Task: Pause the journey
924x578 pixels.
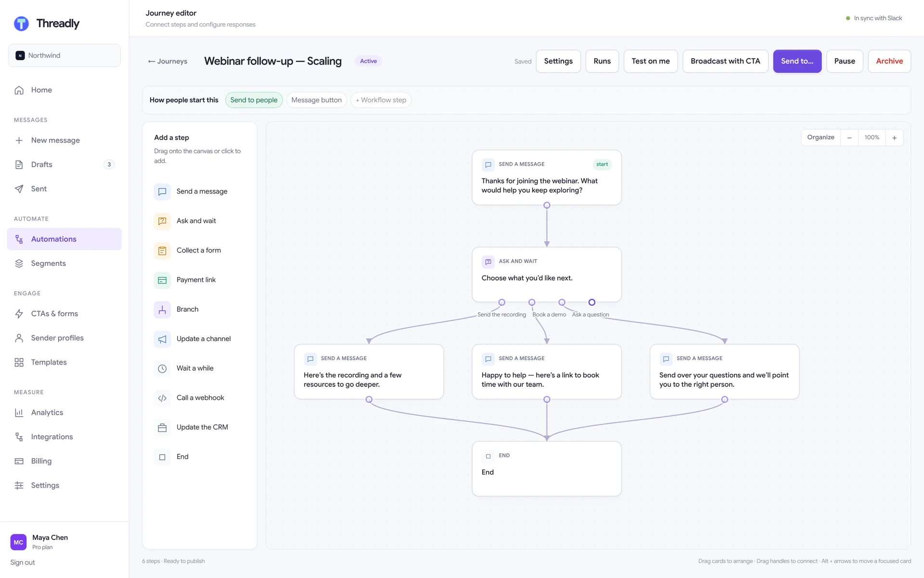Action: pyautogui.click(x=845, y=61)
